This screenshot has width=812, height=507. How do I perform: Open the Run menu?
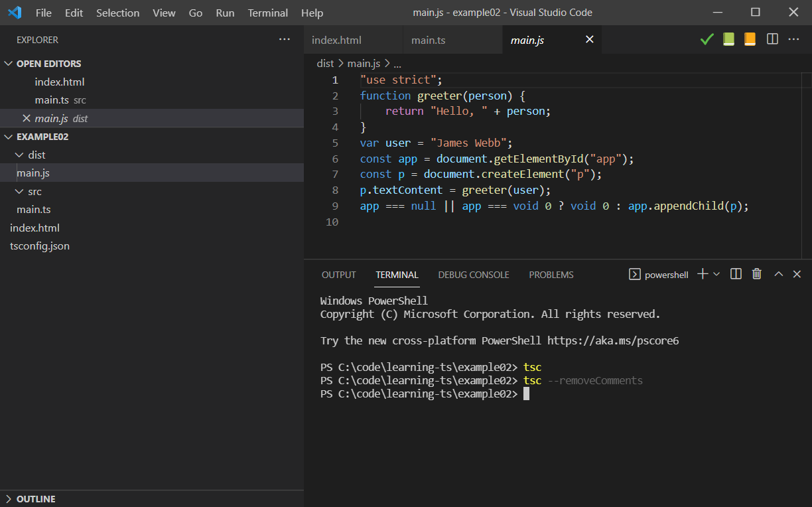225,13
